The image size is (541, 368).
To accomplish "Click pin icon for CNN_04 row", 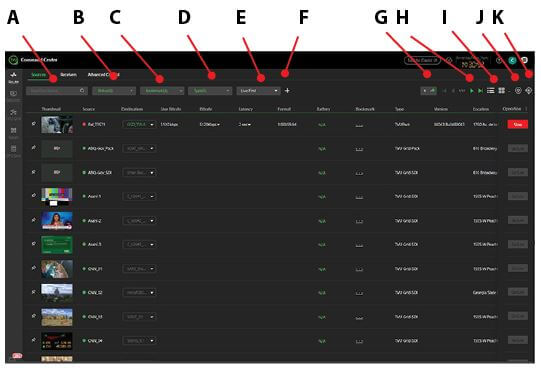I will click(33, 340).
